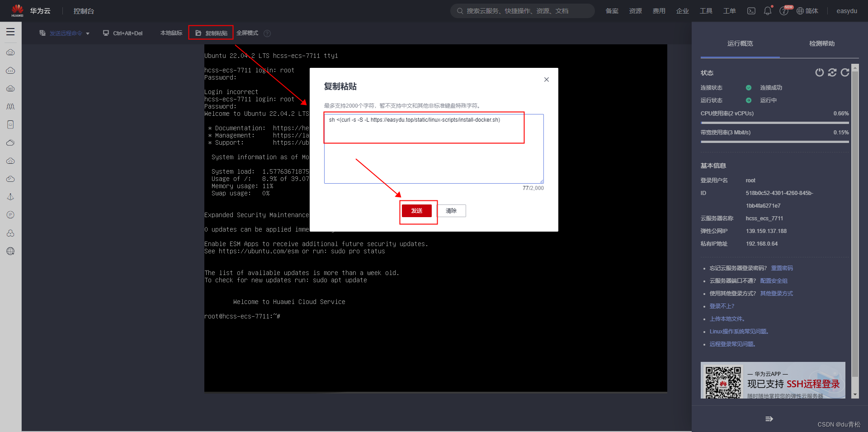
Task: Click 清除 to clear the text
Action: (x=451, y=211)
